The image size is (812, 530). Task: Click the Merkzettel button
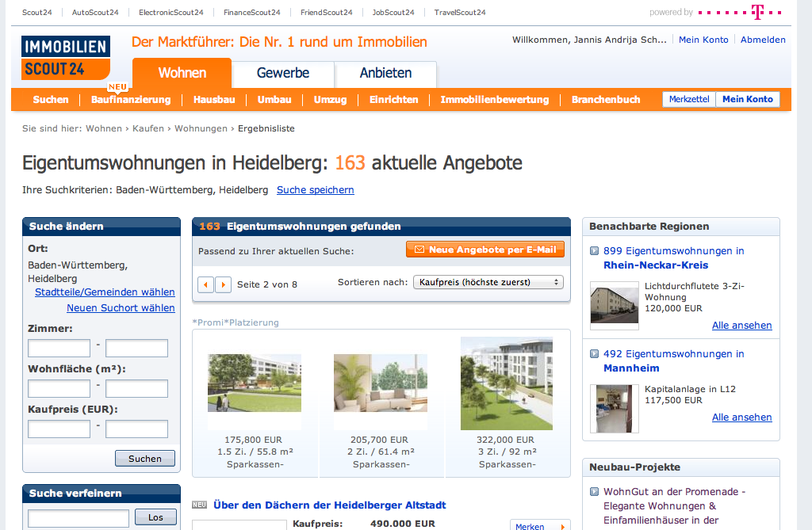pos(689,99)
